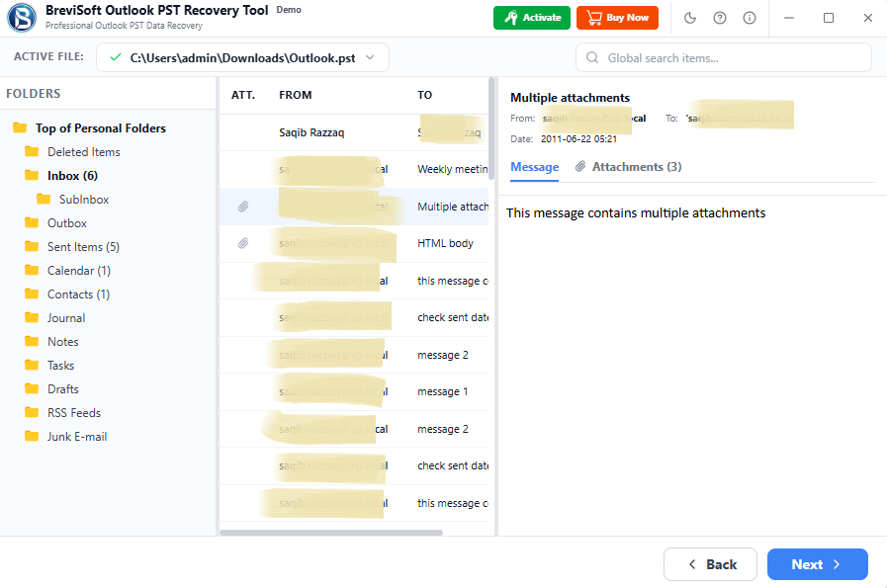Click the Tasks folder icon
This screenshot has width=887, height=588.
pos(32,366)
